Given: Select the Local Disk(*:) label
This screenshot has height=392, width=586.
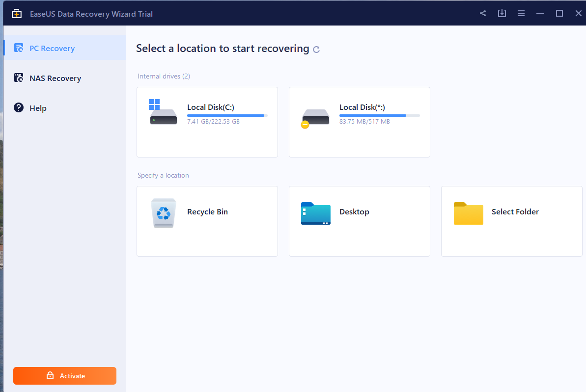Looking at the screenshot, I should 362,107.
